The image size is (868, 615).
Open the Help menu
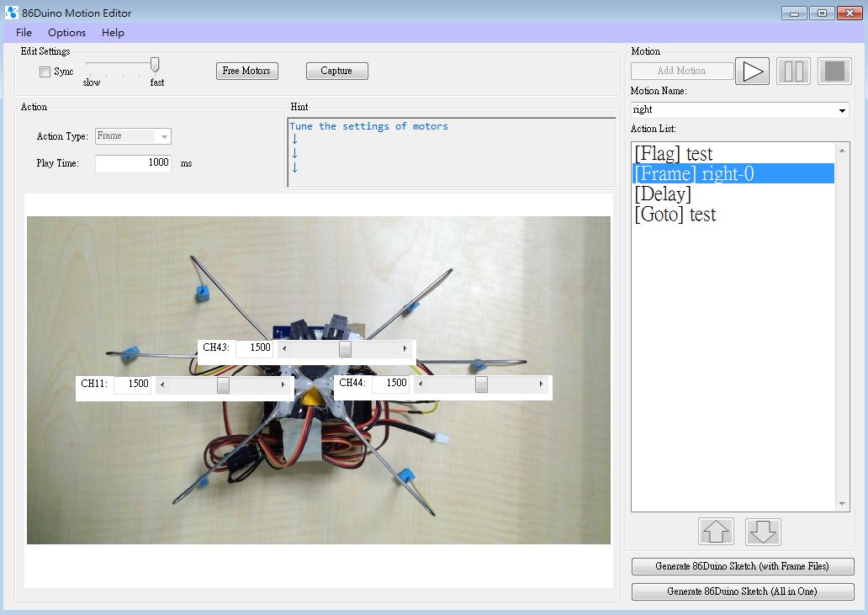point(113,33)
